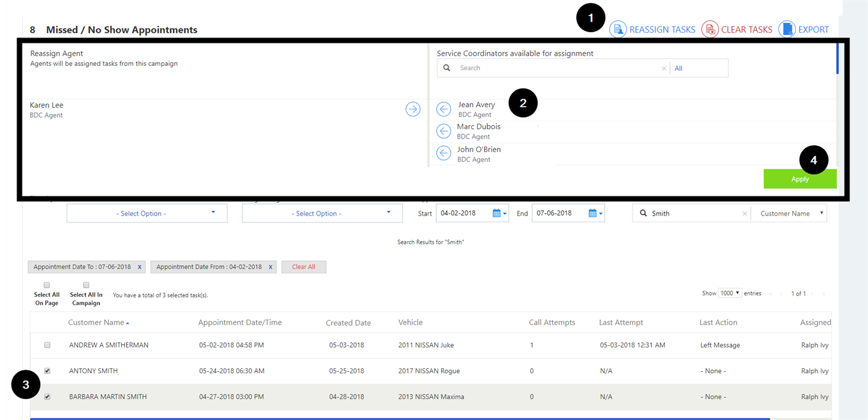Check the Andrew A Smitherman row checkbox

pyautogui.click(x=47, y=345)
